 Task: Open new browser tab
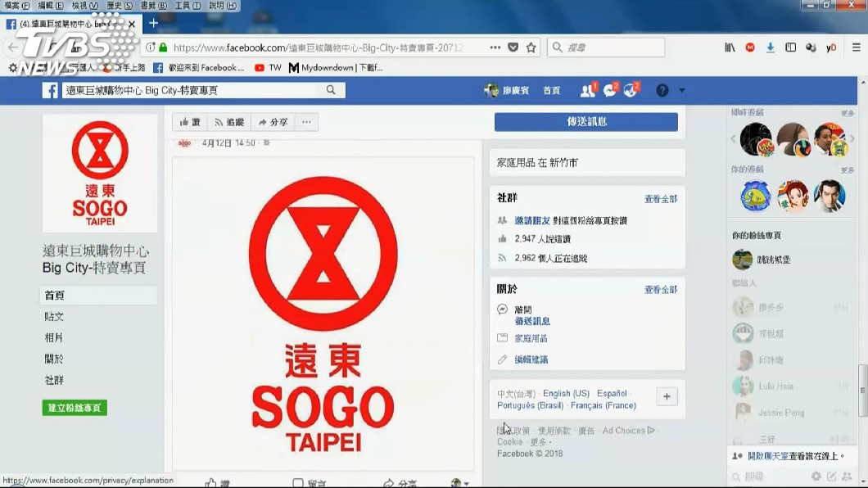[x=153, y=23]
